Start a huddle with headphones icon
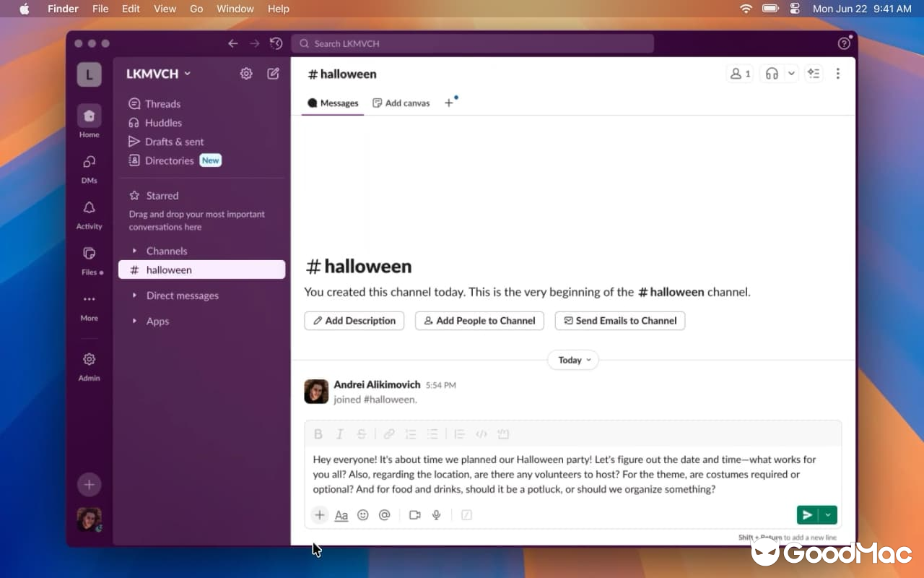Viewport: 924px width, 578px height. pyautogui.click(x=772, y=74)
